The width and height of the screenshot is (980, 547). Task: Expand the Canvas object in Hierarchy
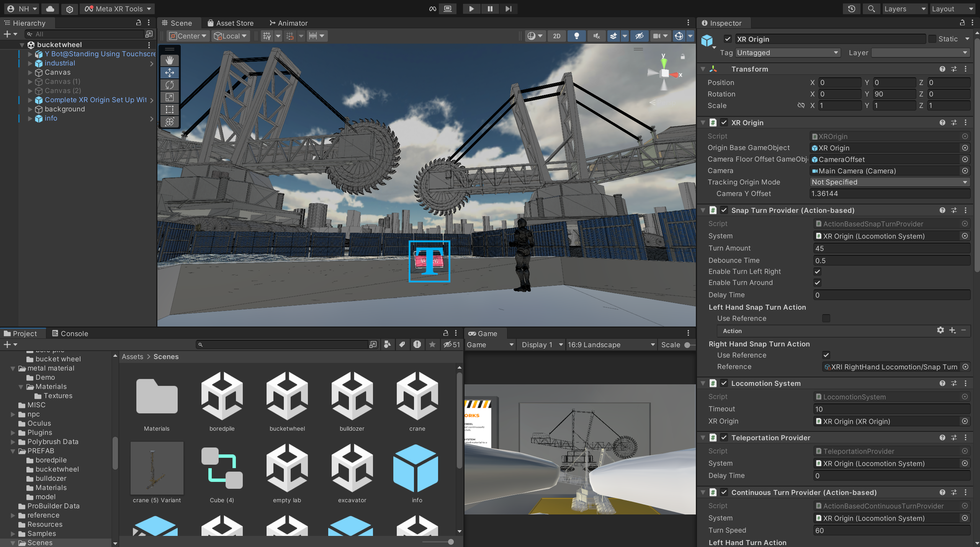tap(30, 72)
